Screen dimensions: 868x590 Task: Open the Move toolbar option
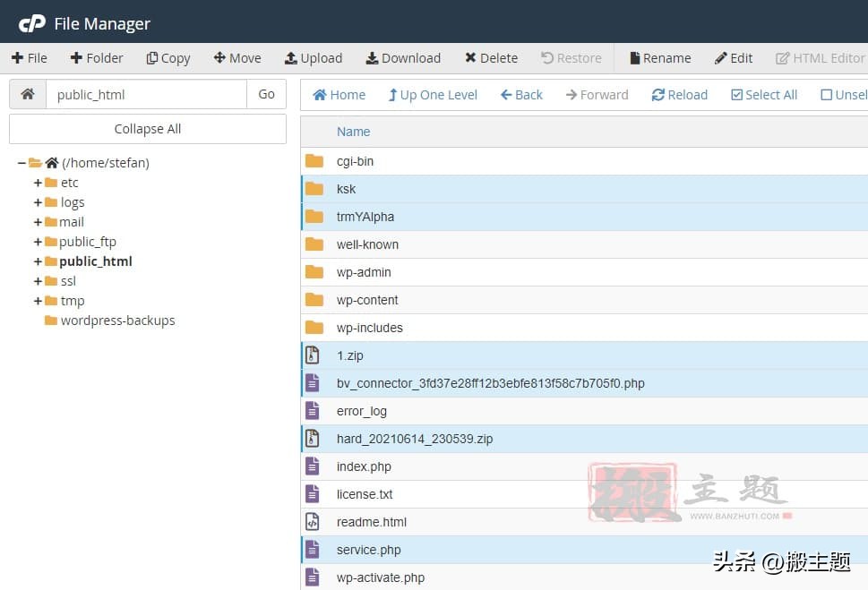(x=237, y=58)
